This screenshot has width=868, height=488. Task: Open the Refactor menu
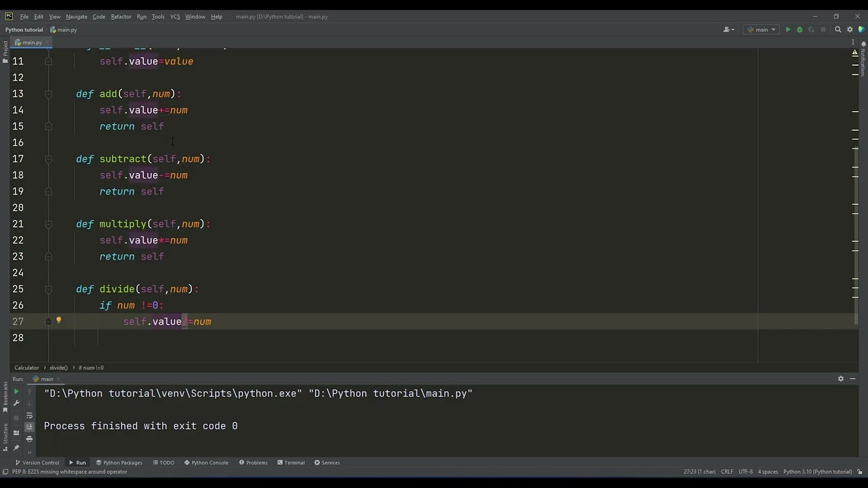point(121,16)
